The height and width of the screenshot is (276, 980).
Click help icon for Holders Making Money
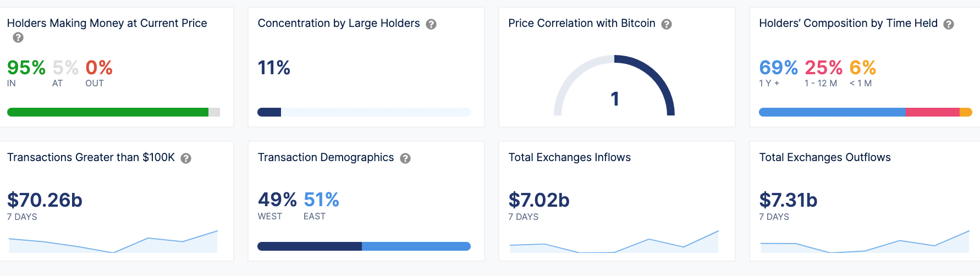(x=18, y=37)
